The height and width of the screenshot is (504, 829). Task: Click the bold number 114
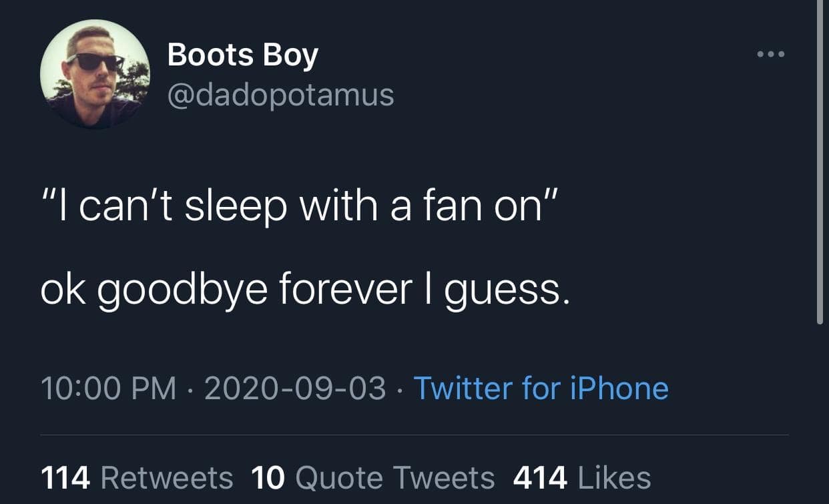click(x=65, y=477)
